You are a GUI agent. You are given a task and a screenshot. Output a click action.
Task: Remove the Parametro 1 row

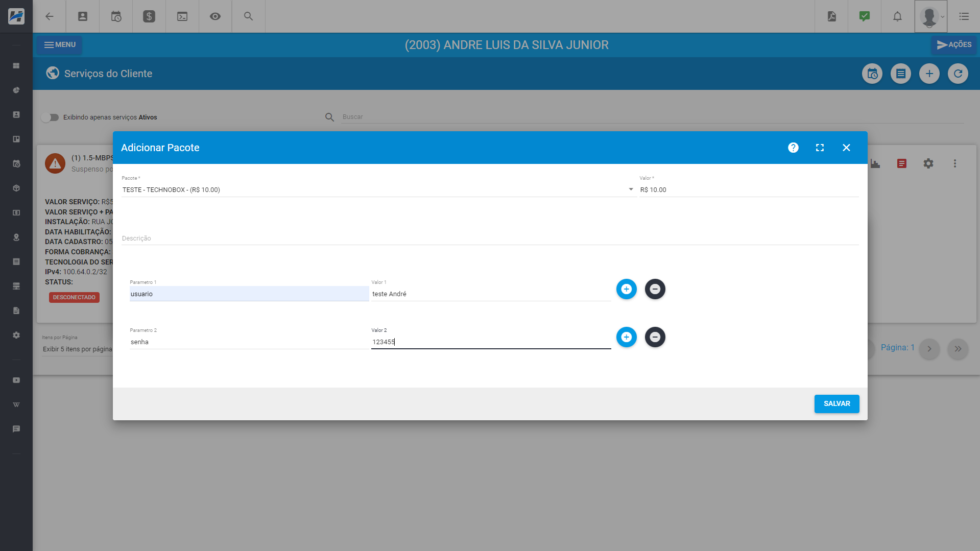pos(655,289)
